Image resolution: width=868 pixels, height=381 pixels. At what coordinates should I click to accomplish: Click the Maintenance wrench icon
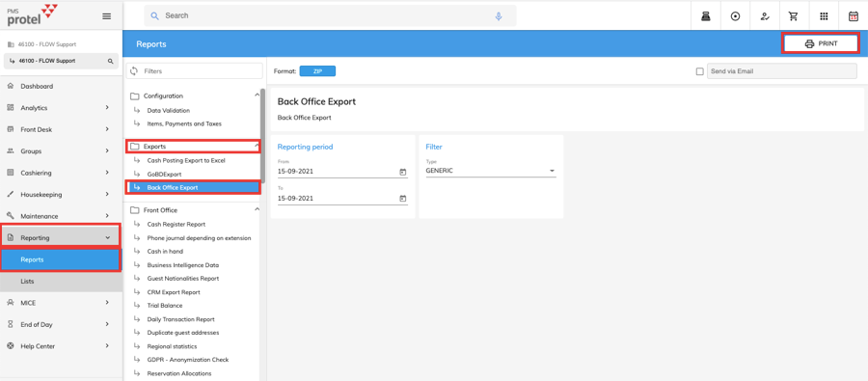pyautogui.click(x=10, y=216)
